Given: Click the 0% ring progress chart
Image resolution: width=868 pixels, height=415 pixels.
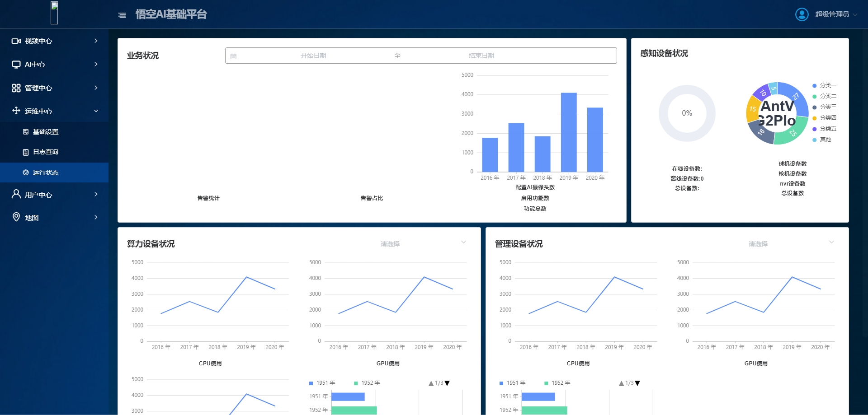Looking at the screenshot, I should 687,113.
